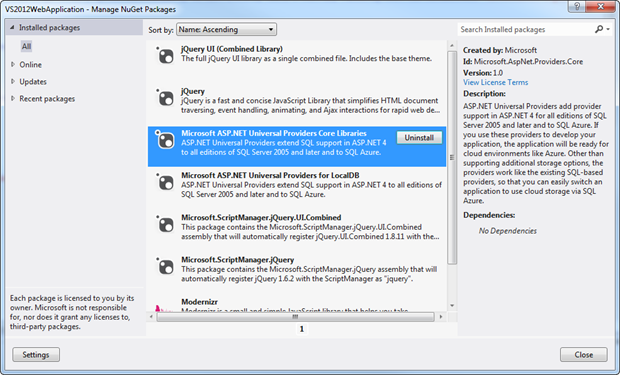This screenshot has height=375, width=620.
Task: Click the Created by: Microsoft text
Action: coord(500,50)
